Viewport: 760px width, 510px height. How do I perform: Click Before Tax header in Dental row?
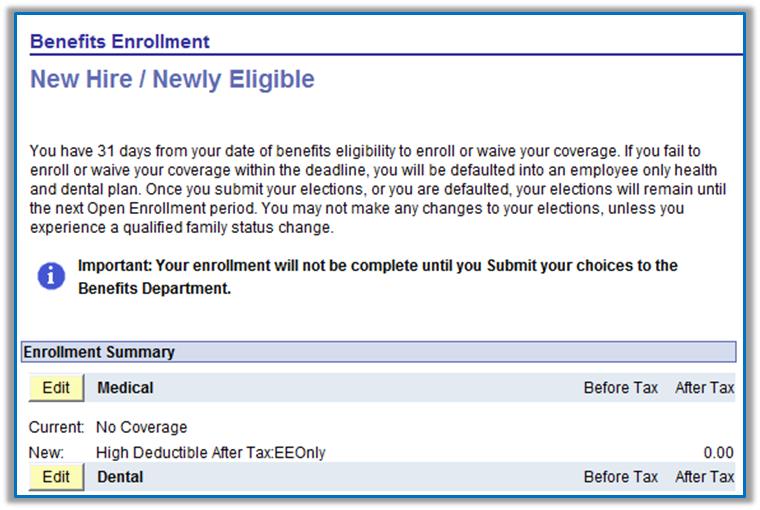coord(621,477)
